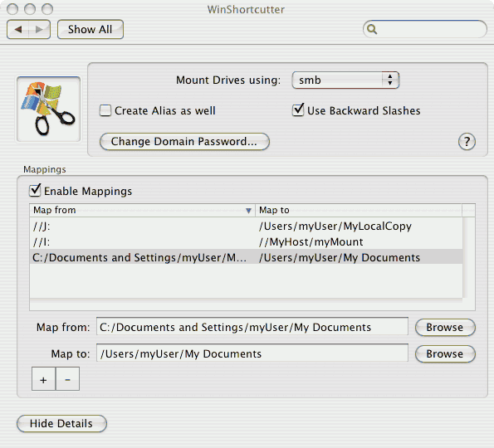
Task: Open help with the question mark button
Action: (467, 142)
